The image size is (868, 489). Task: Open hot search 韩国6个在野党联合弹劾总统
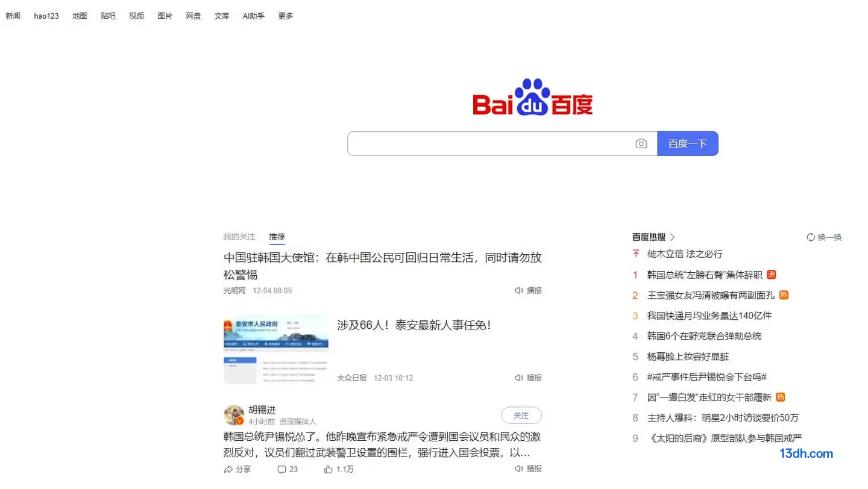[705, 336]
